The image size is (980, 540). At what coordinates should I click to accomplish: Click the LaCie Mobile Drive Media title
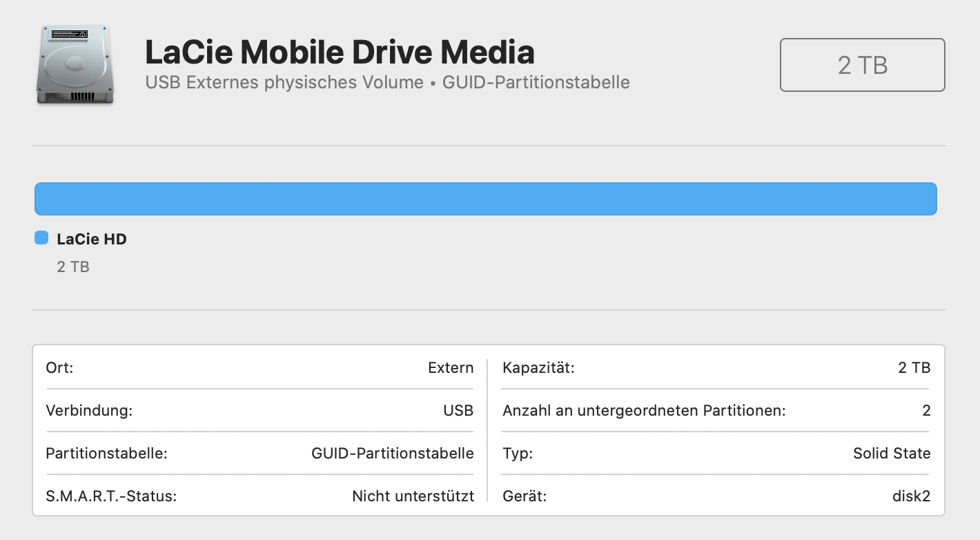pos(340,52)
